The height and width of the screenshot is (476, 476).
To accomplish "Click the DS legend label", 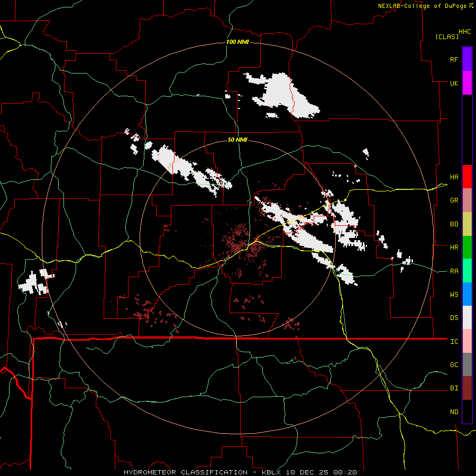I will [x=454, y=318].
